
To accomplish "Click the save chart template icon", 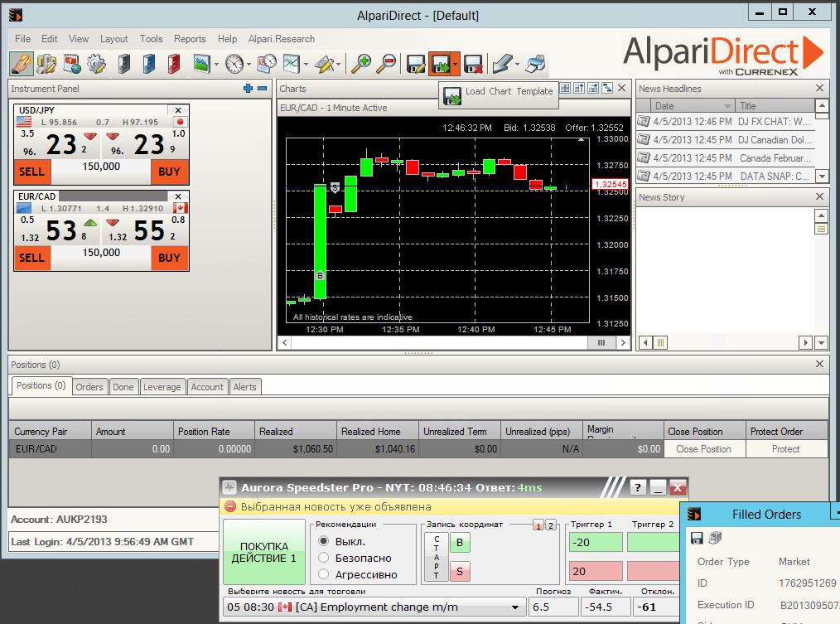I will point(416,64).
